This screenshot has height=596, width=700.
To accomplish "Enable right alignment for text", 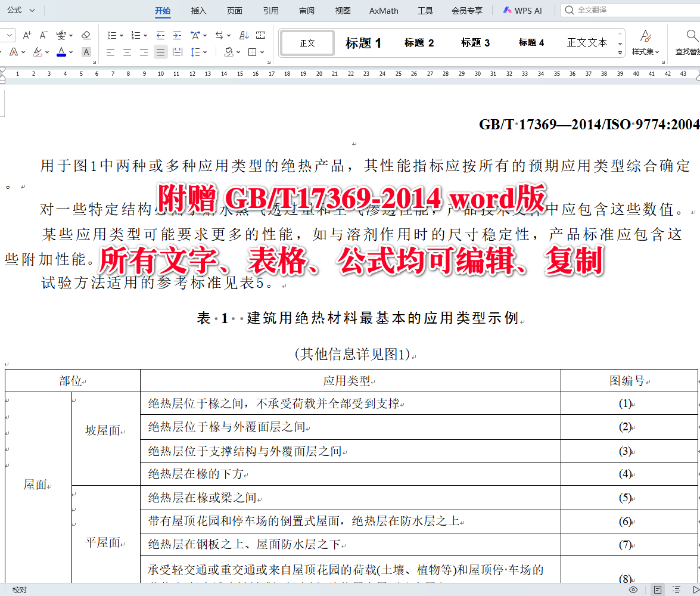I will (x=144, y=52).
